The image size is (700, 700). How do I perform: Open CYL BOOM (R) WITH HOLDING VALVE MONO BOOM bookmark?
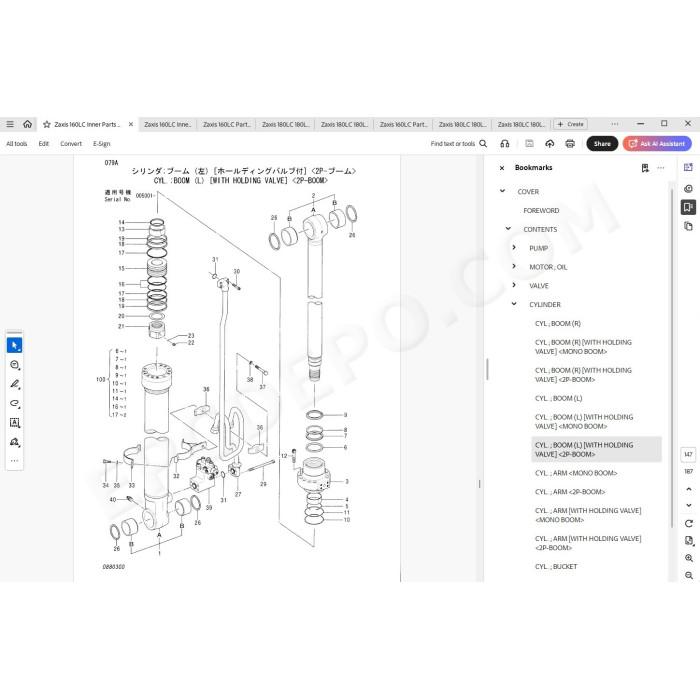(x=583, y=347)
